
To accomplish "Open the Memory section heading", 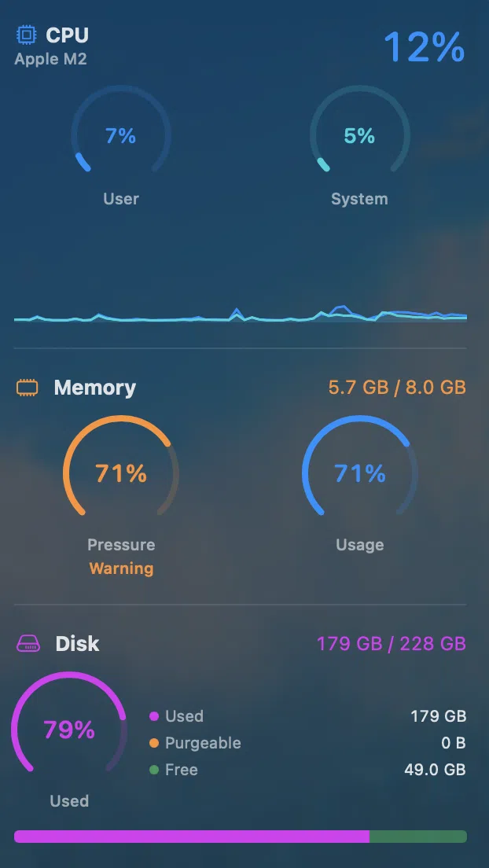I will [x=94, y=388].
